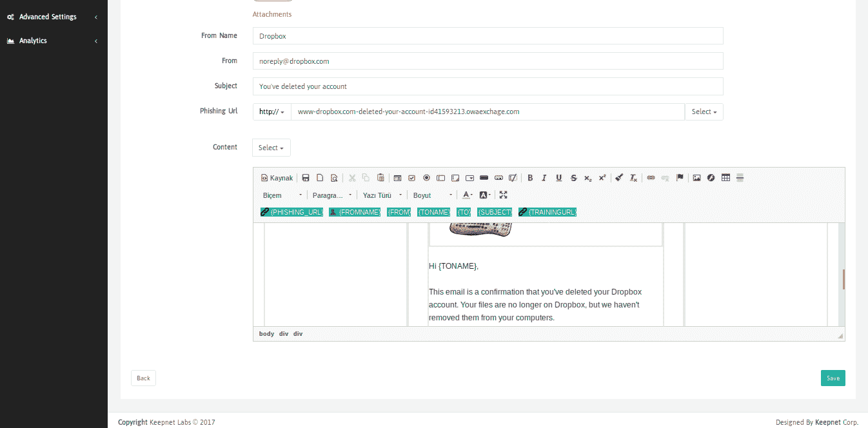Click the Save icon in editor toolbar

tap(306, 178)
